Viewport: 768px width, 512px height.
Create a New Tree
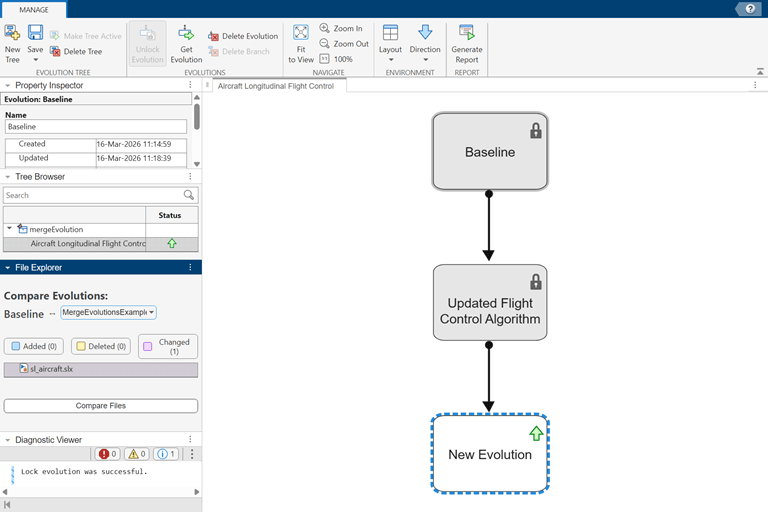[12, 44]
